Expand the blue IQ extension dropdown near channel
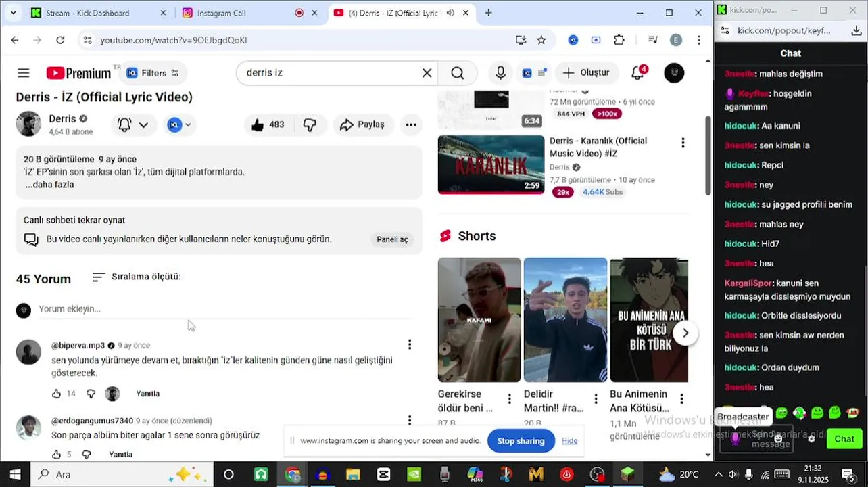 pos(179,124)
